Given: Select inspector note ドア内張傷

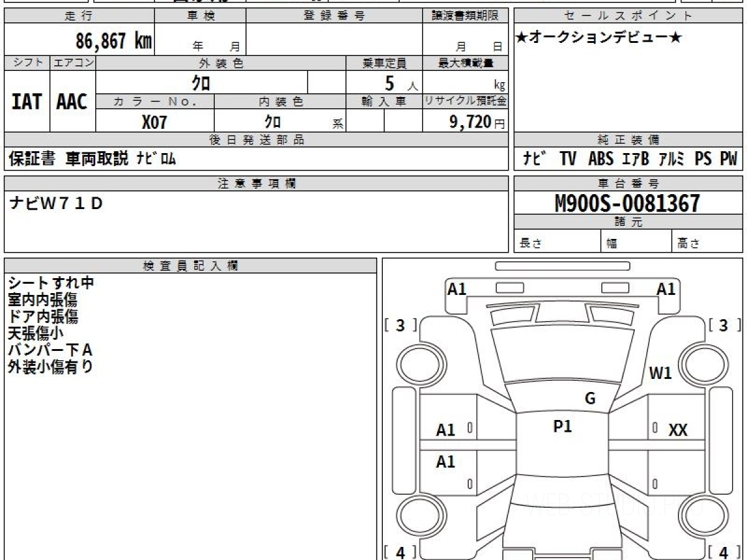Looking at the screenshot, I should (43, 317).
